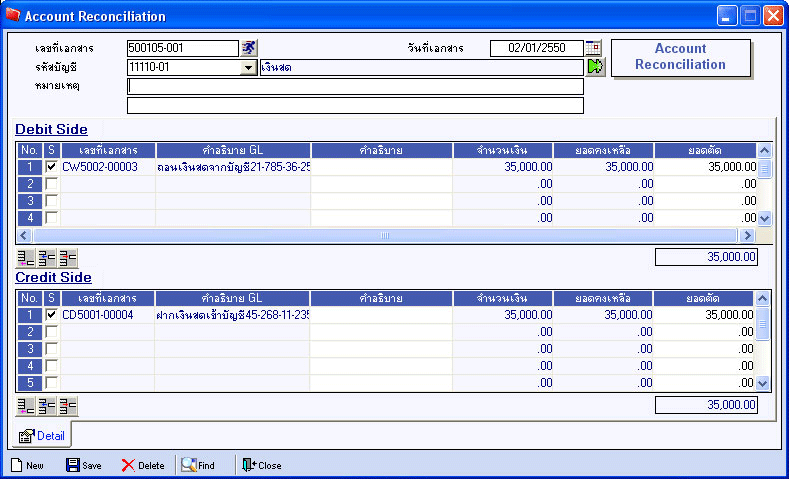The image size is (789, 479).
Task: Open the account code 11110-01 dropdown
Action: coord(249,67)
